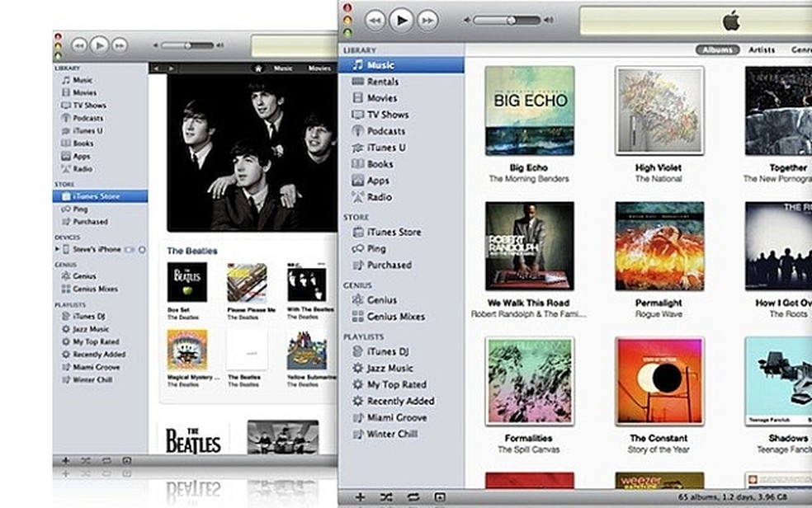The image size is (812, 508).
Task: Open the iTunes Store from the sidebar
Action: [x=391, y=232]
